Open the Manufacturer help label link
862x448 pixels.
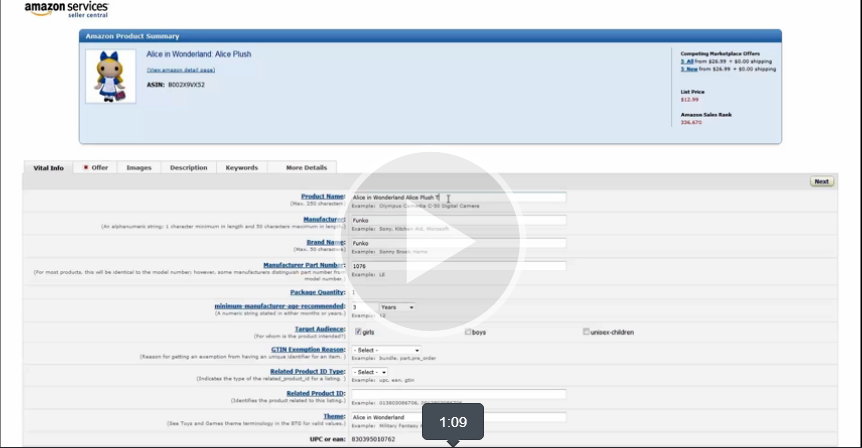[x=324, y=219]
